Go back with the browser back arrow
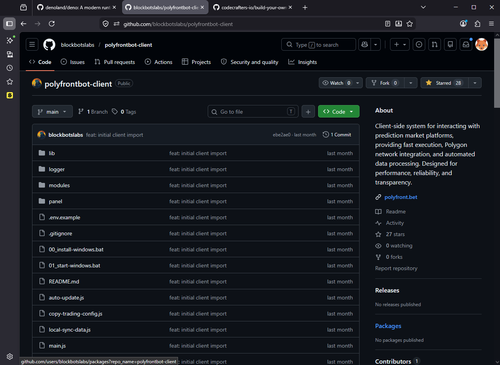Image resolution: width=500 pixels, height=365 pixels. pos(23,24)
